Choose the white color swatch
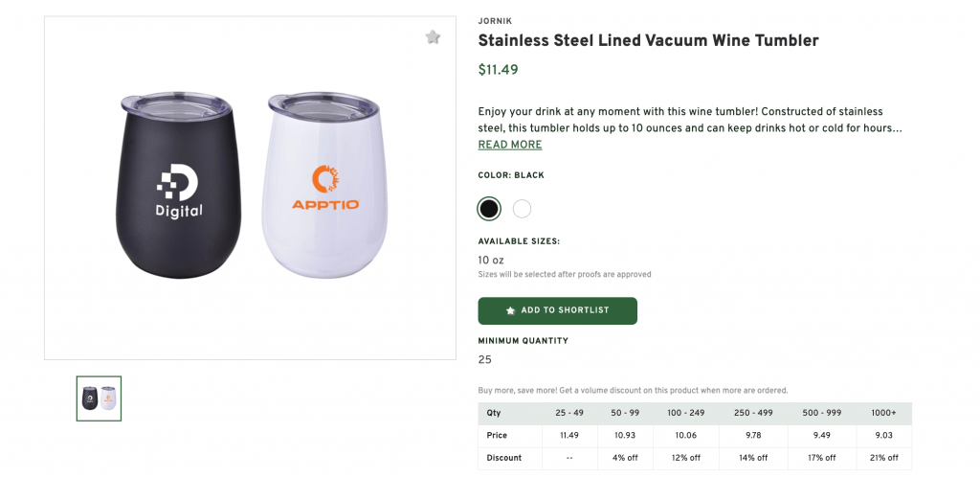This screenshot has width=980, height=478. [522, 208]
